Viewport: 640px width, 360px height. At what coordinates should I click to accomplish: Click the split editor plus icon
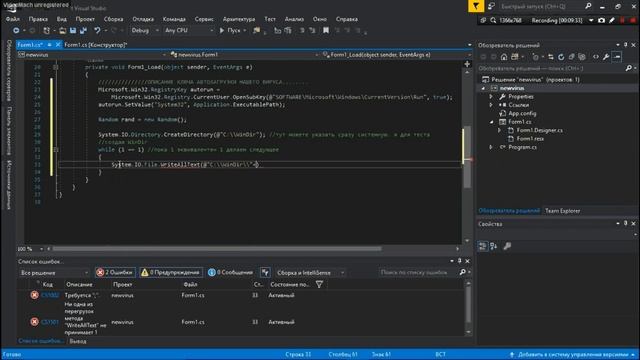pyautogui.click(x=467, y=64)
